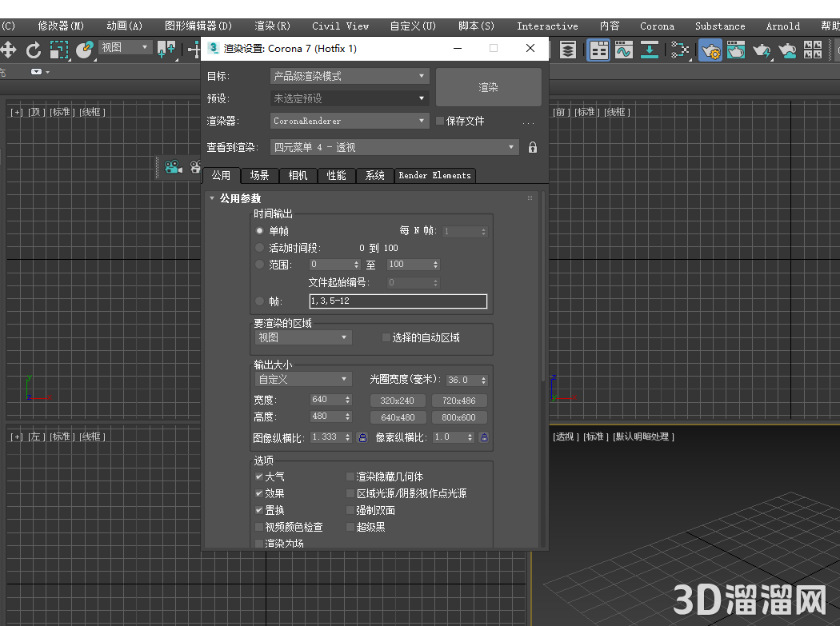
Task: Open the Curve Editor icon
Action: click(624, 50)
